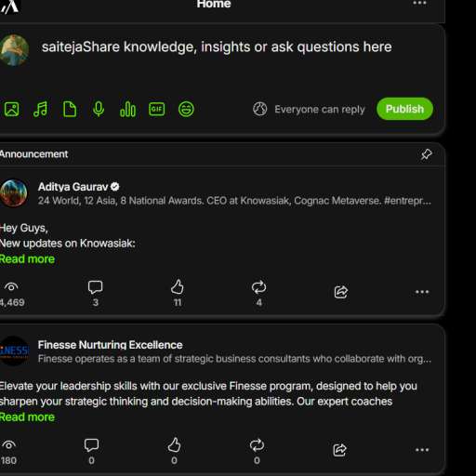Image resolution: width=476 pixels, height=476 pixels.
Task: Click the Publish button
Action: [x=404, y=109]
